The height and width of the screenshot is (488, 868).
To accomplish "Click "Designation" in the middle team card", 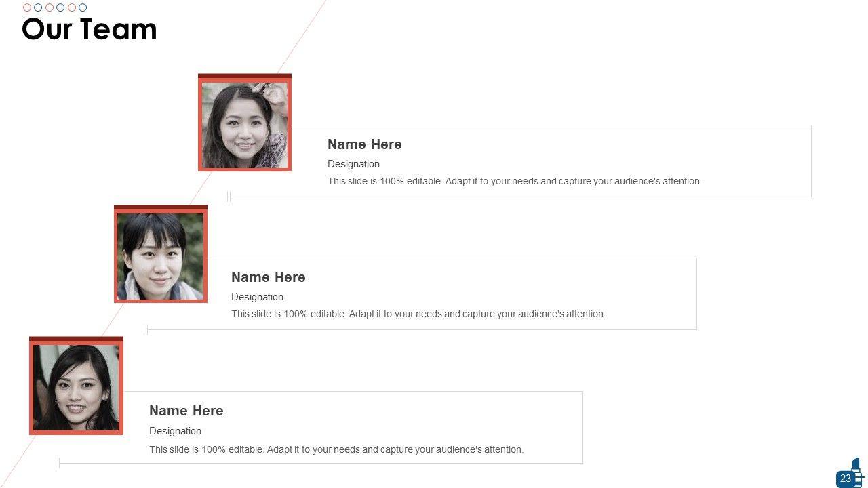I will [257, 297].
